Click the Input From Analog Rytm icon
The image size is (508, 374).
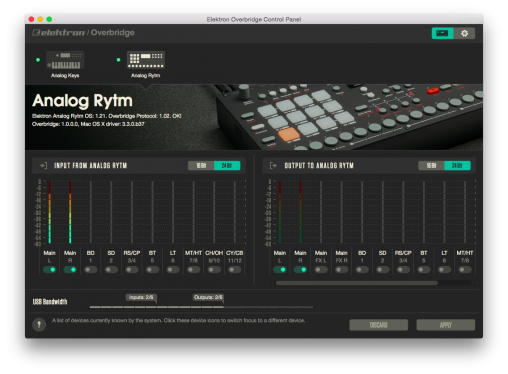(43, 165)
